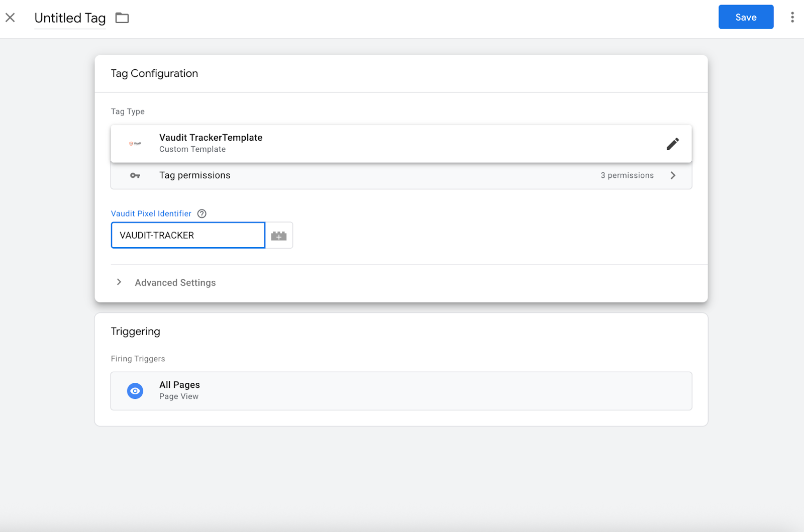Screen dimensions: 804x532
Task: Focus the Vaudit Pixel Identifier text field
Action: (x=187, y=235)
